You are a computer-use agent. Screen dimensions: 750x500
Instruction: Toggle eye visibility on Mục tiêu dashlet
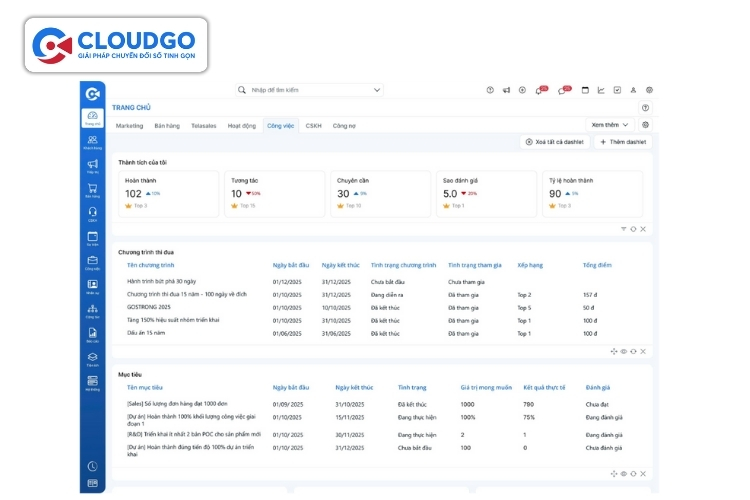point(624,473)
